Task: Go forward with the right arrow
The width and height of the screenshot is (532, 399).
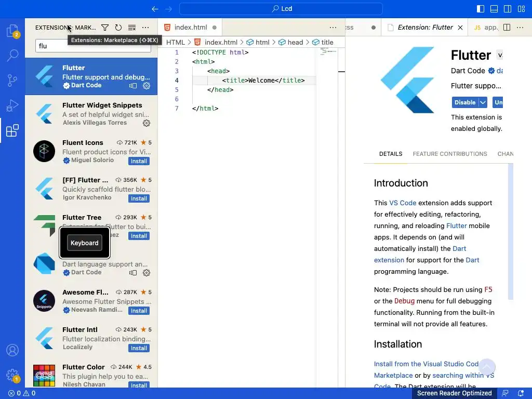Action: point(169,9)
